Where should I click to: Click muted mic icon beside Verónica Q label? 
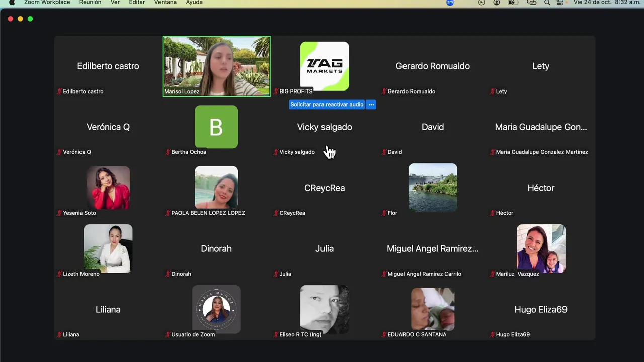click(x=59, y=152)
